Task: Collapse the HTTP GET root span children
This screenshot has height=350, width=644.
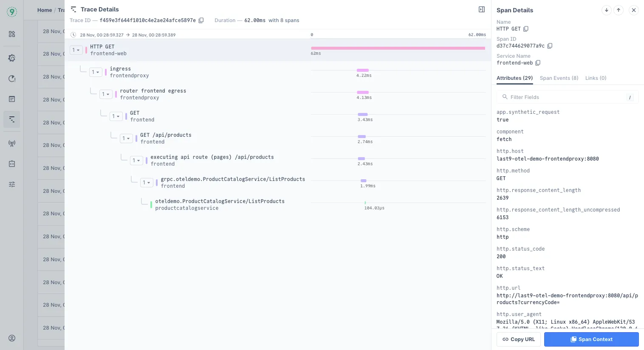Action: pyautogui.click(x=76, y=50)
